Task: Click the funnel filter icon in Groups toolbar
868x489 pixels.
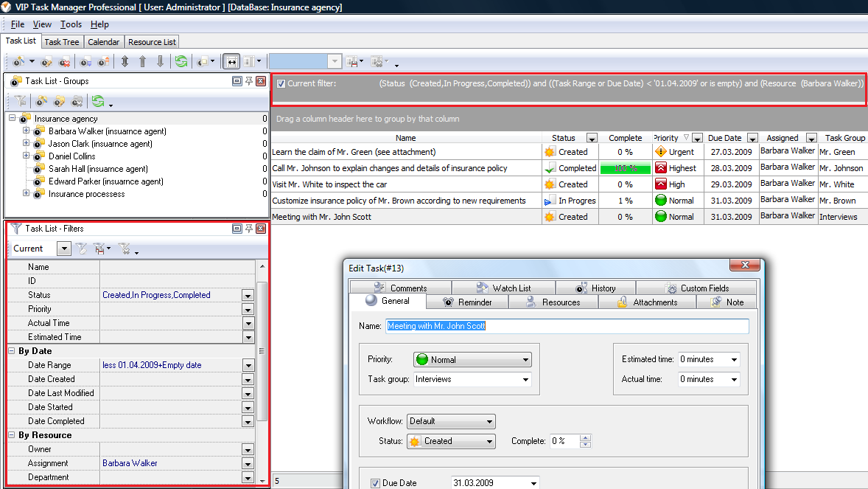Action: pyautogui.click(x=21, y=101)
